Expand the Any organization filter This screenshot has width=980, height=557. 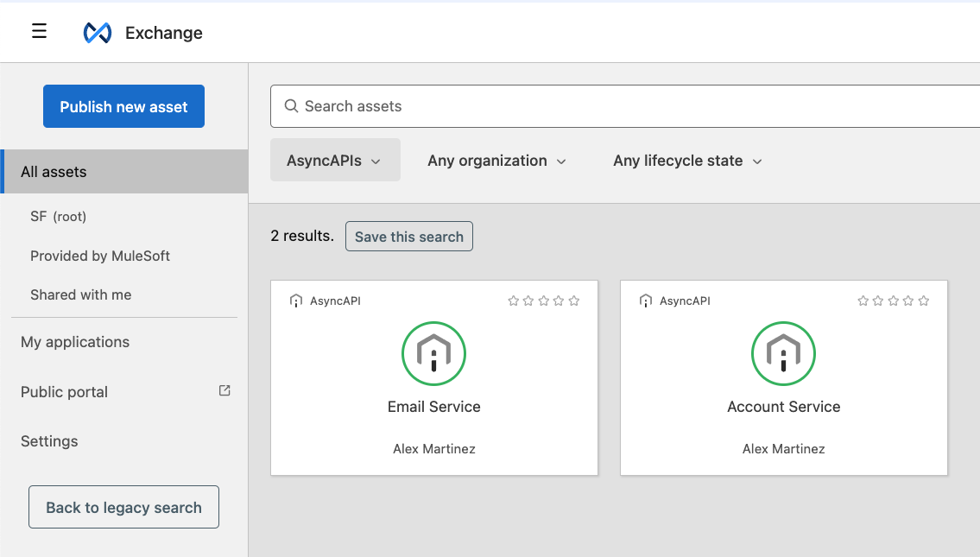click(x=496, y=160)
